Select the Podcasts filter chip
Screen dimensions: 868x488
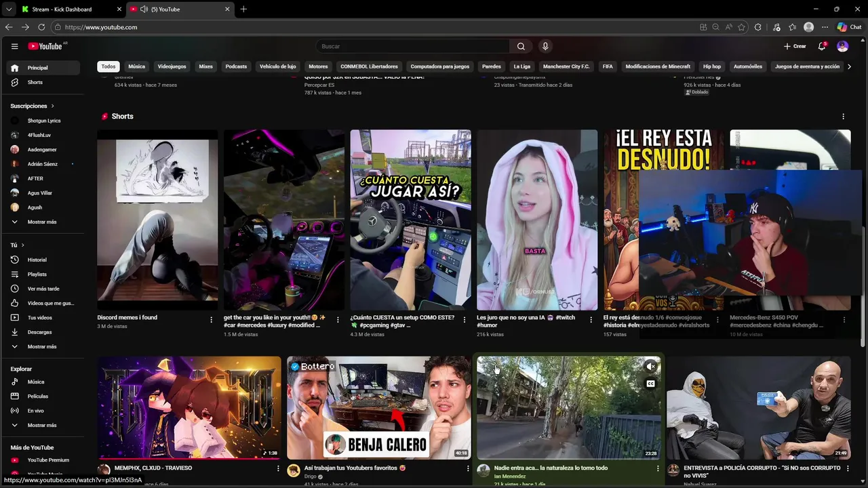[236, 66]
